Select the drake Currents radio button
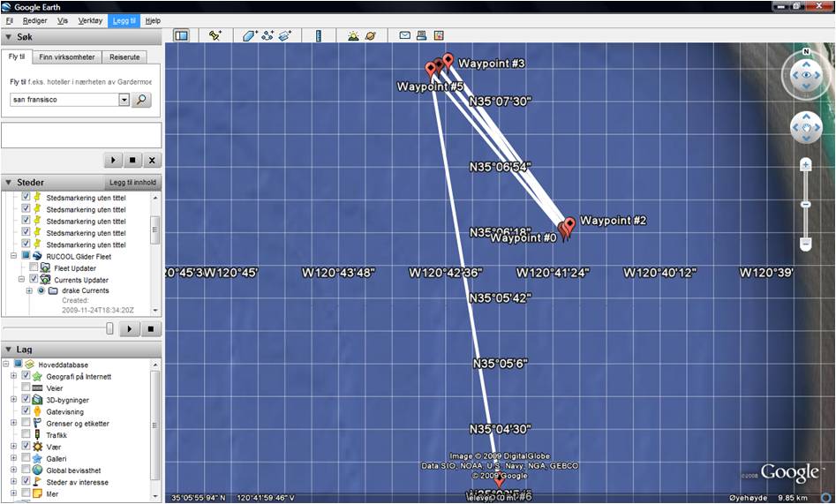 click(41, 290)
